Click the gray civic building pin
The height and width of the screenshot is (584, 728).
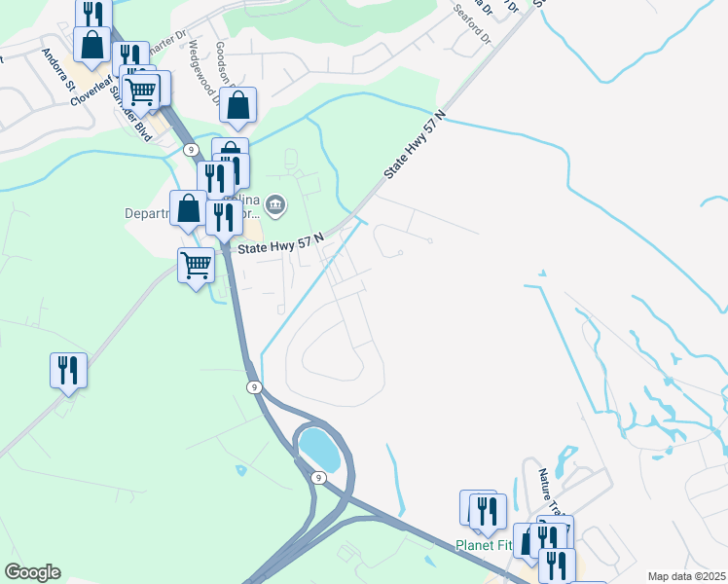pyautogui.click(x=275, y=206)
